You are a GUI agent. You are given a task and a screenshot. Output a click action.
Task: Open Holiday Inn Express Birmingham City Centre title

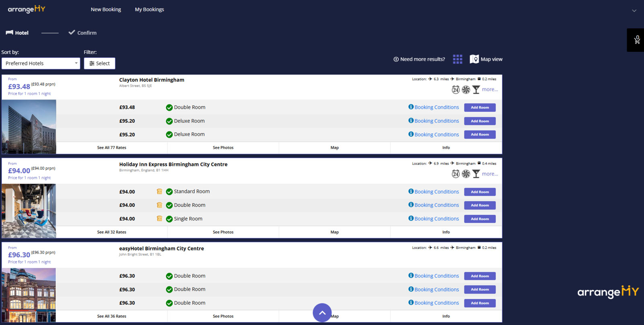(x=173, y=164)
